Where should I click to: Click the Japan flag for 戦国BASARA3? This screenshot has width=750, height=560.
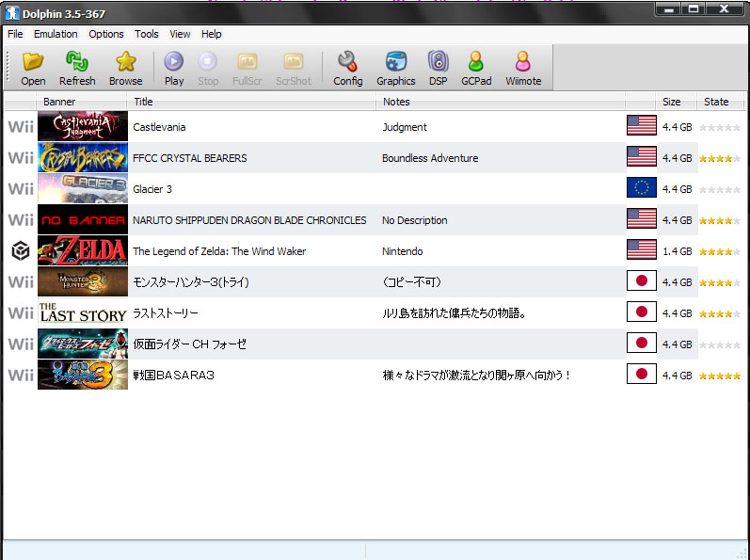click(642, 374)
